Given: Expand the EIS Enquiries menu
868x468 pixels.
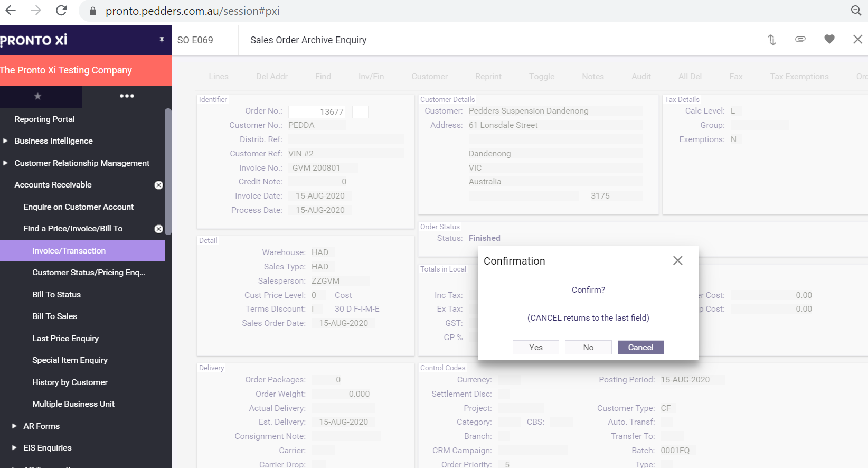Looking at the screenshot, I should point(14,448).
